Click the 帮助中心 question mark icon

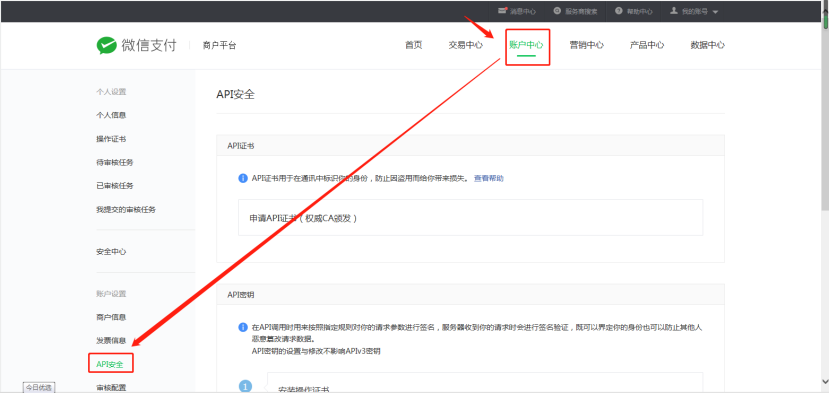tap(619, 11)
